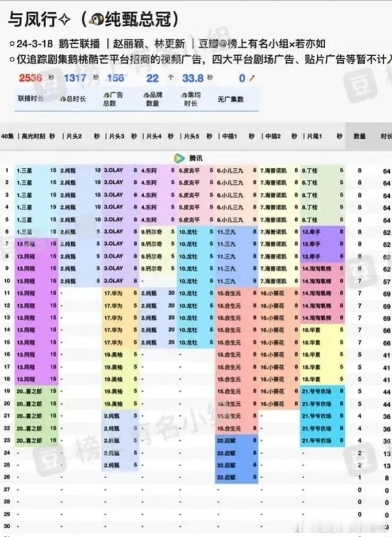This screenshot has width=392, height=537.
Task: Click the 33.8 average duration value
Action: click(193, 78)
